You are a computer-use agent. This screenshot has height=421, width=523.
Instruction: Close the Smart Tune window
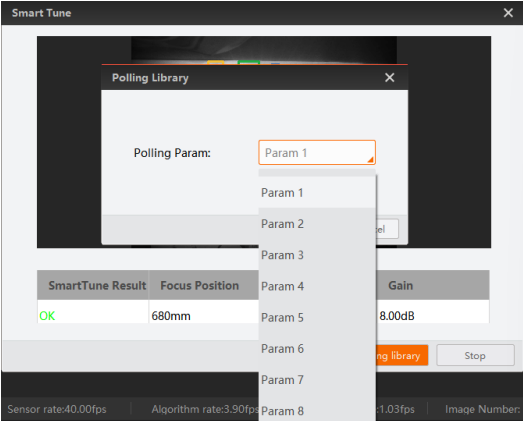click(508, 13)
